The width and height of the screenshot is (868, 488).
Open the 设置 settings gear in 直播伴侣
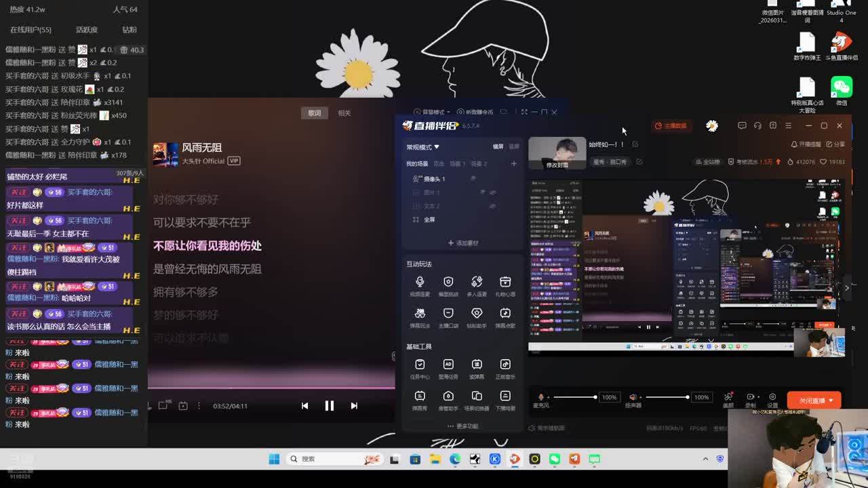(772, 399)
